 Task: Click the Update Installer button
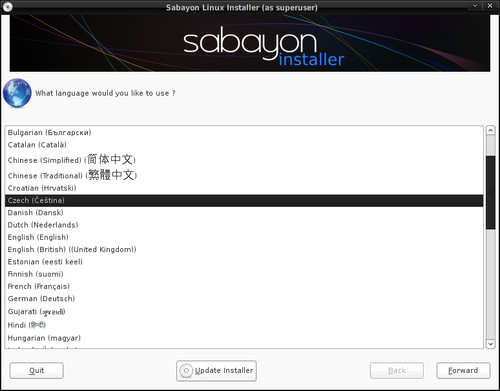pyautogui.click(x=216, y=371)
